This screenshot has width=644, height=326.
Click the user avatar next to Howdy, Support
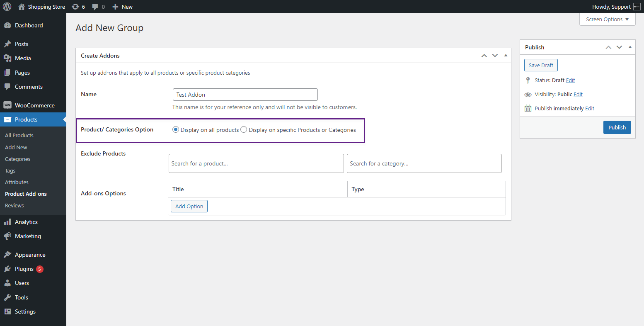(x=637, y=7)
